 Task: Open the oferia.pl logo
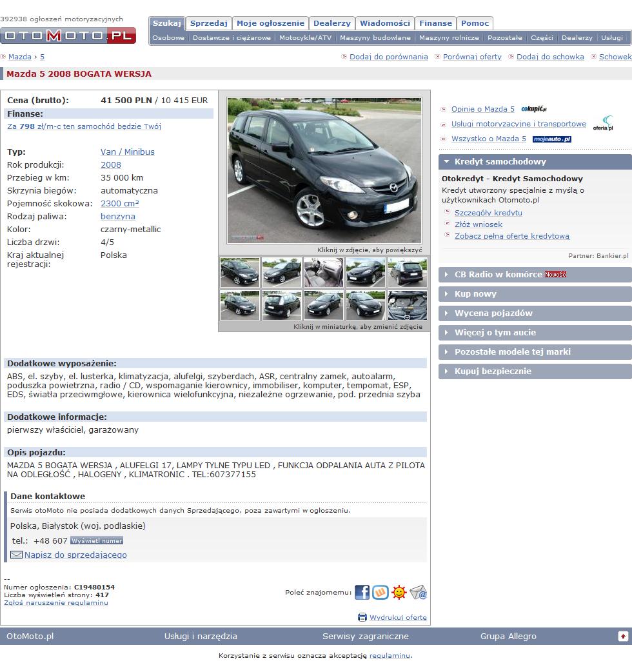point(603,123)
